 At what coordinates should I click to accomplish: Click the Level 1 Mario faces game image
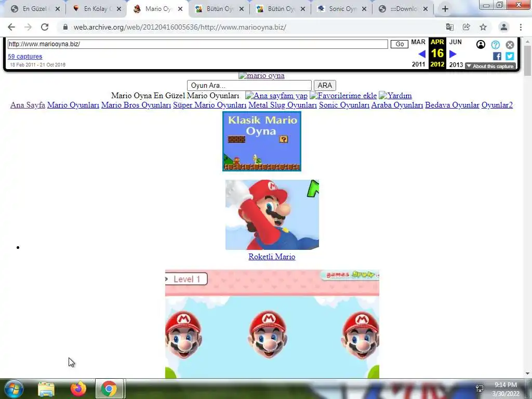[x=272, y=324]
